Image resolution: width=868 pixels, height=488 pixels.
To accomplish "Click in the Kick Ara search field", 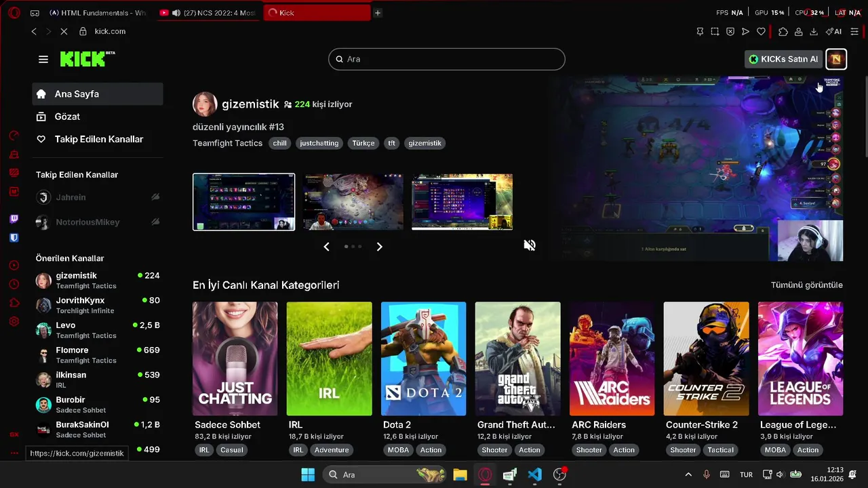I will pyautogui.click(x=447, y=59).
